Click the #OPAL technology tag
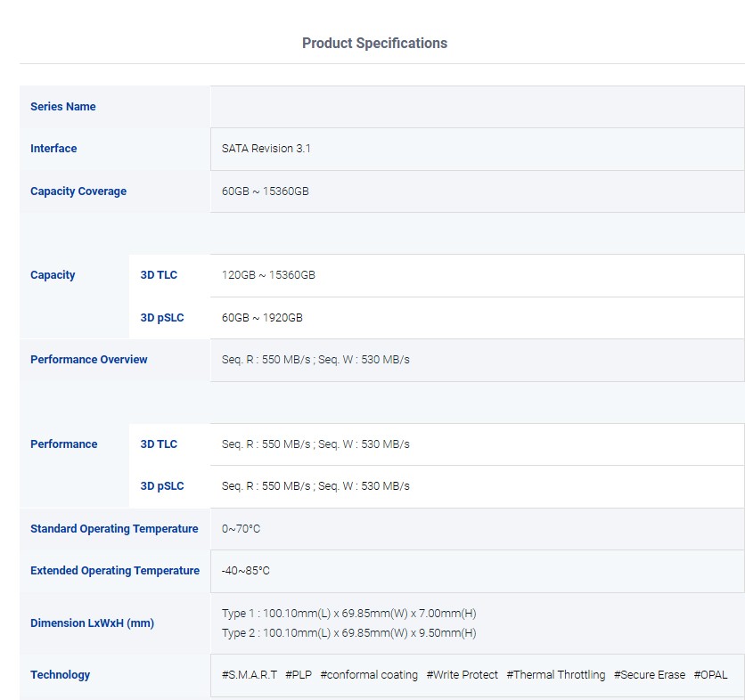The image size is (745, 700). pos(710,675)
